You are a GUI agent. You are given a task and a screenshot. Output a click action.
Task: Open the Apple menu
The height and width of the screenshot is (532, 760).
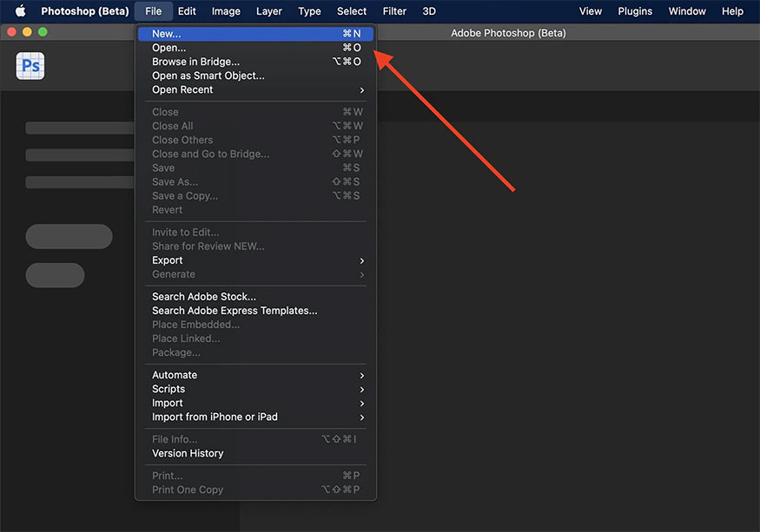click(x=20, y=11)
